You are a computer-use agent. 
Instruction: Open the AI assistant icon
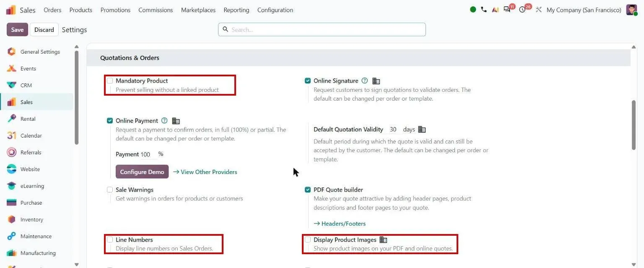click(495, 10)
